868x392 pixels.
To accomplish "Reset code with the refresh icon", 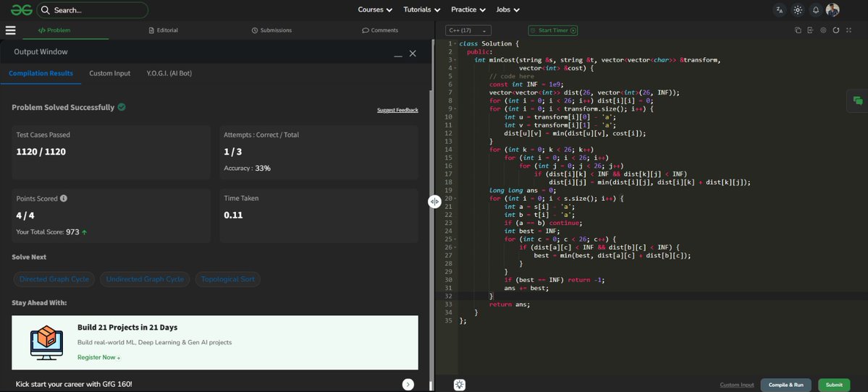I will [836, 30].
